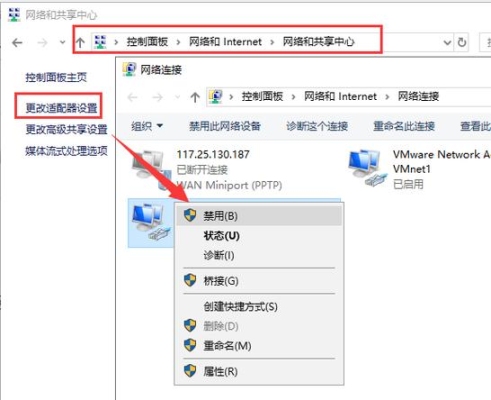Open 更改适配器设置 link
Image resolution: width=491 pixels, height=400 pixels.
(61, 108)
